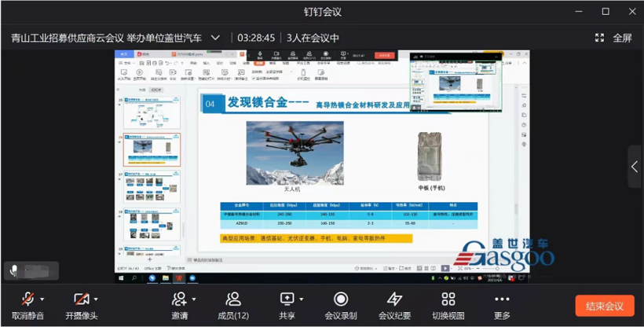Viewport: 644px width, 327px height.
Task: Click the orange 结束会议 button
Action: tap(605, 306)
